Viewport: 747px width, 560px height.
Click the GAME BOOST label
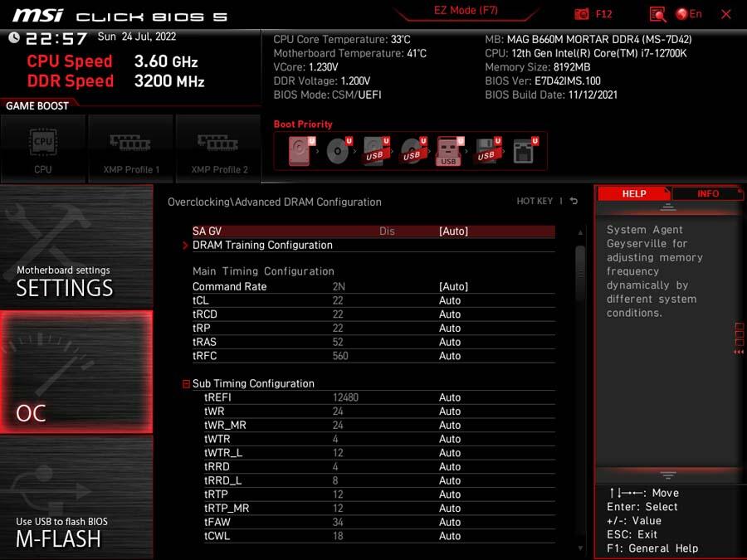pos(37,105)
